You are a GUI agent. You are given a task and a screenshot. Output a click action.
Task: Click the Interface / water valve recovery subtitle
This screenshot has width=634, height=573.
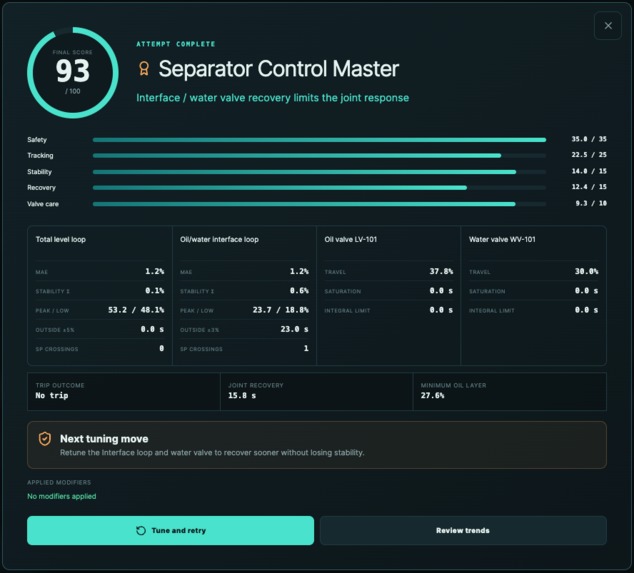click(x=273, y=98)
